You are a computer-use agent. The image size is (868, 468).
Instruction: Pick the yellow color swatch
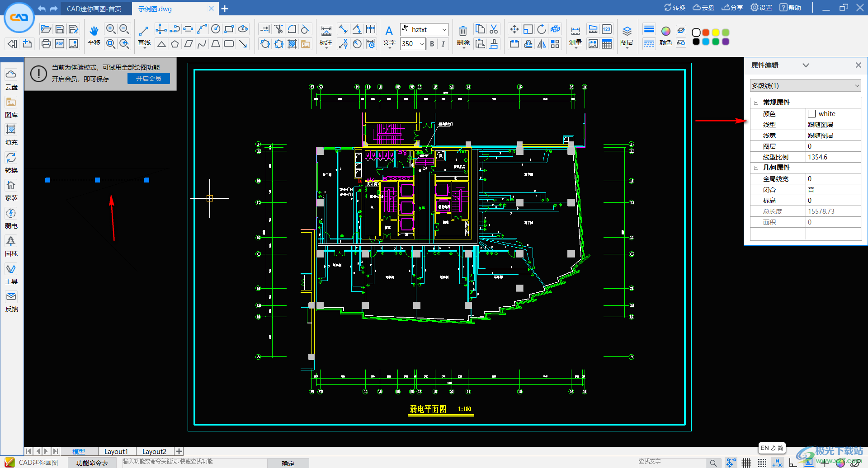pos(716,33)
